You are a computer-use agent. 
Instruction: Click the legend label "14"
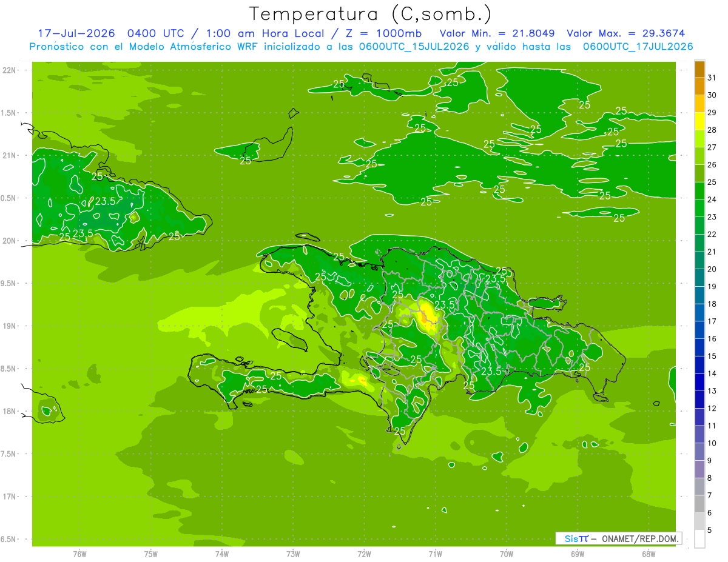(712, 374)
